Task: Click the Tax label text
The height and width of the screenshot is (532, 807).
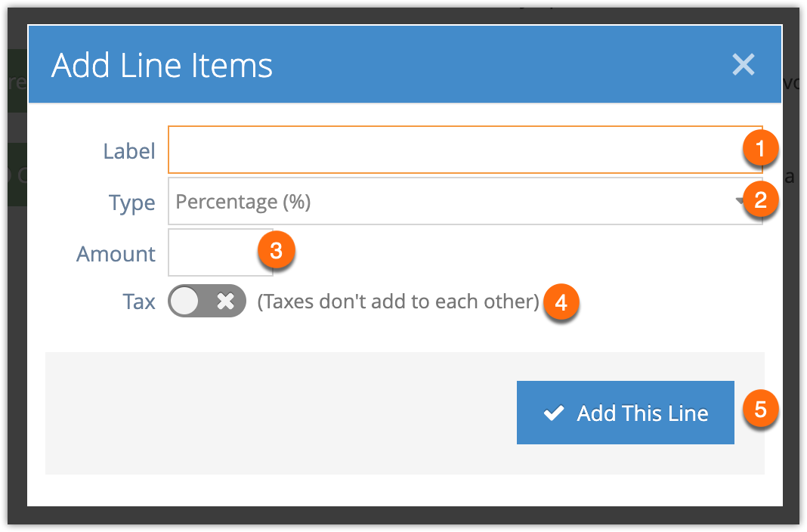Action: pos(139,302)
